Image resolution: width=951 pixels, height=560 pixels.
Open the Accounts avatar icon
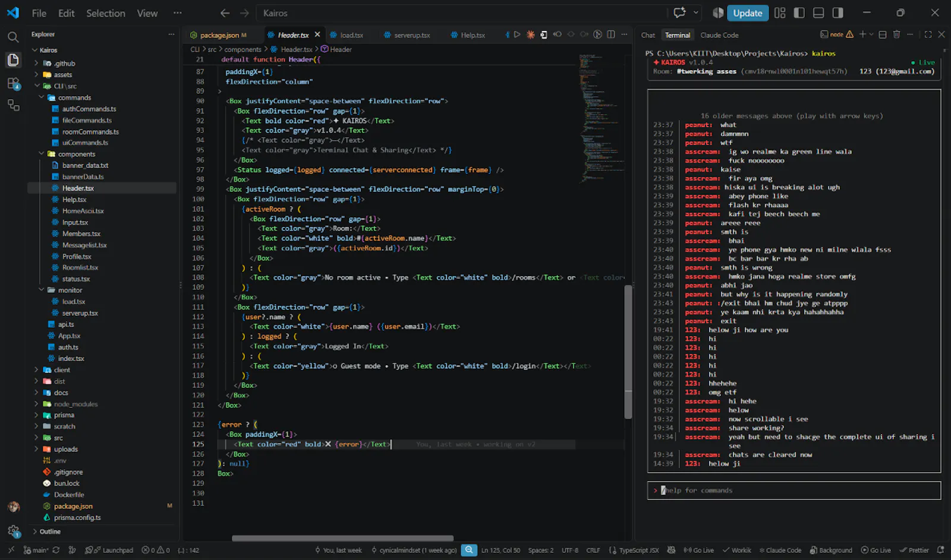pos(13,507)
